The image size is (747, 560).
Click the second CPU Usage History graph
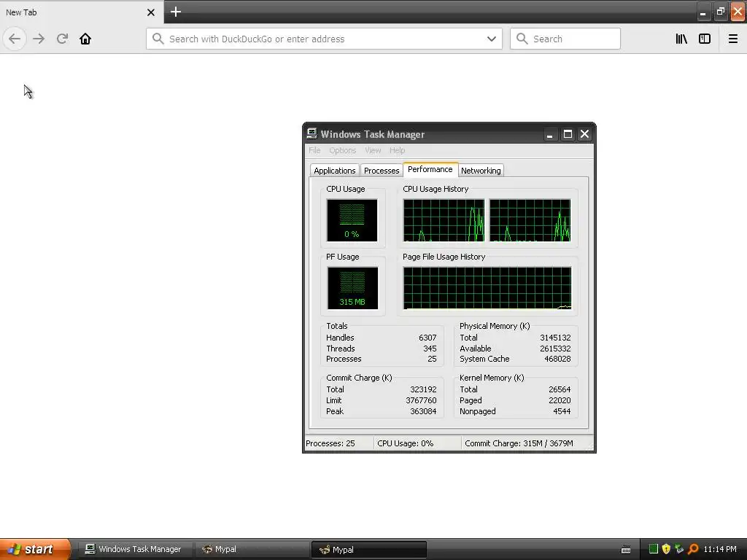pyautogui.click(x=530, y=220)
